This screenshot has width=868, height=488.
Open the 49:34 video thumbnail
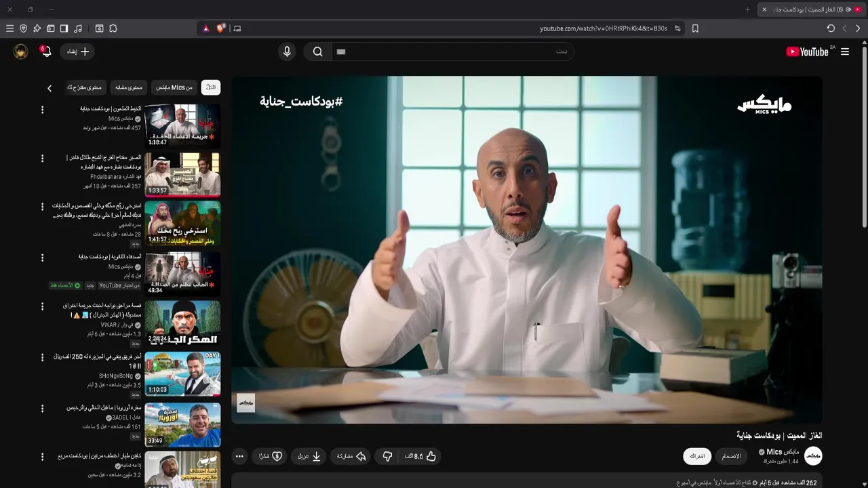pyautogui.click(x=182, y=273)
